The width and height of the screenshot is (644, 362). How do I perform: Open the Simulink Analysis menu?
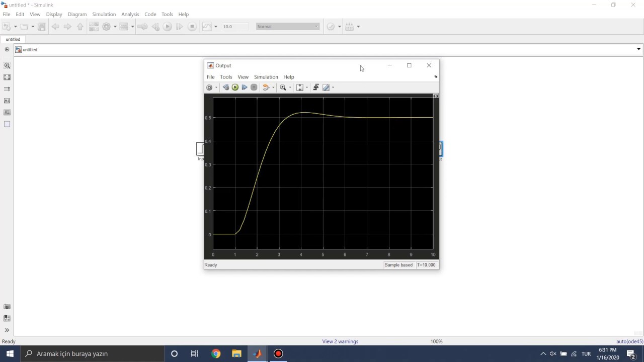pos(130,14)
